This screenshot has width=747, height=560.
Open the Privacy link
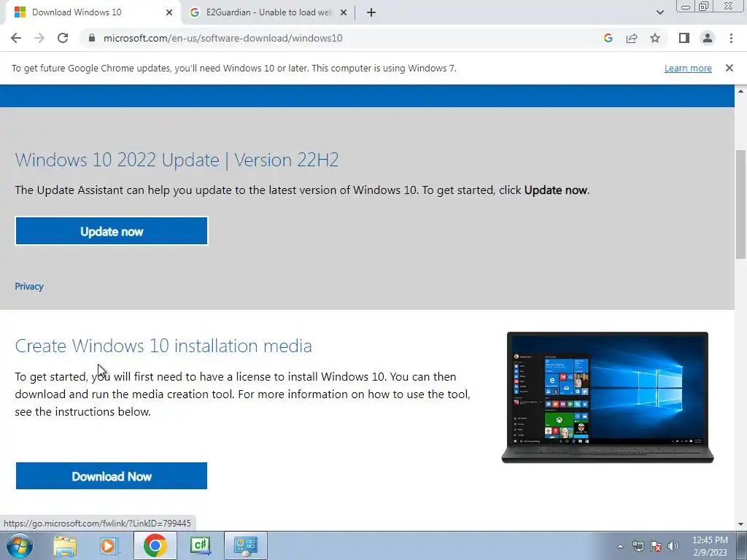(x=29, y=286)
